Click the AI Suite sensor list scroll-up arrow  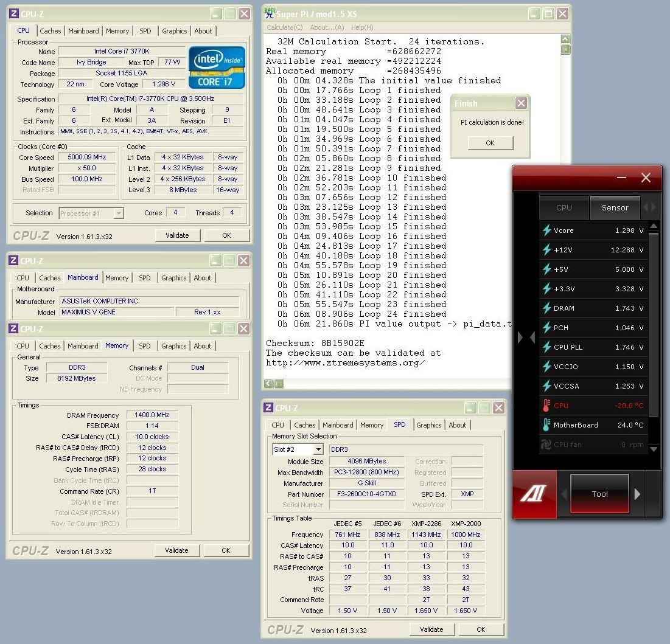click(x=654, y=226)
